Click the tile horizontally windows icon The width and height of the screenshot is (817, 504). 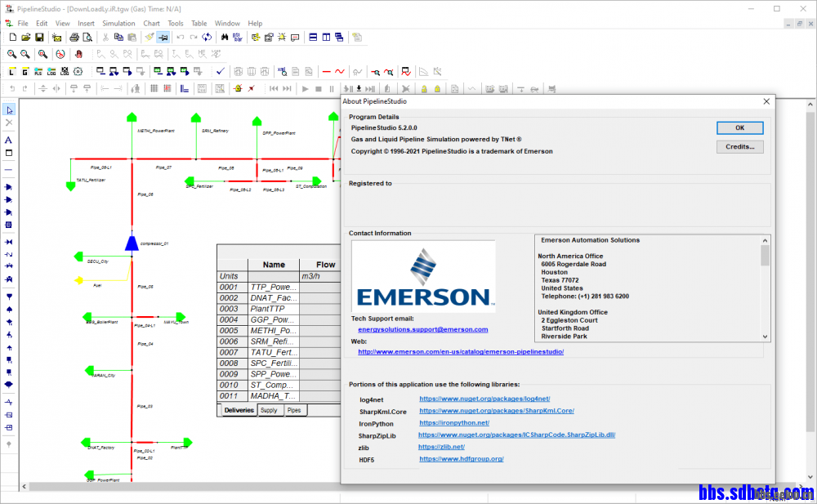(x=313, y=38)
